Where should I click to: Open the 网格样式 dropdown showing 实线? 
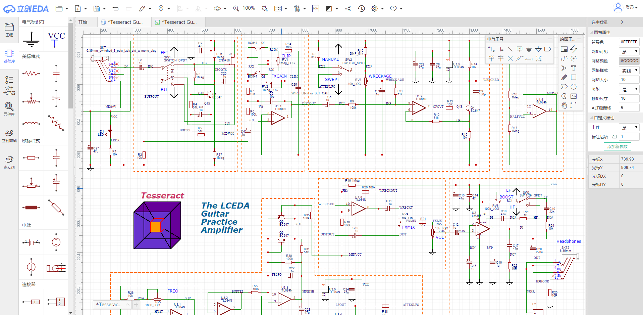pyautogui.click(x=630, y=70)
